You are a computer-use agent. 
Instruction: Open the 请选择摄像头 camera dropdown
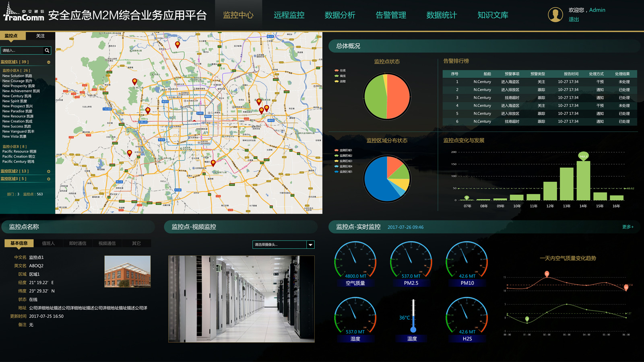tap(282, 245)
